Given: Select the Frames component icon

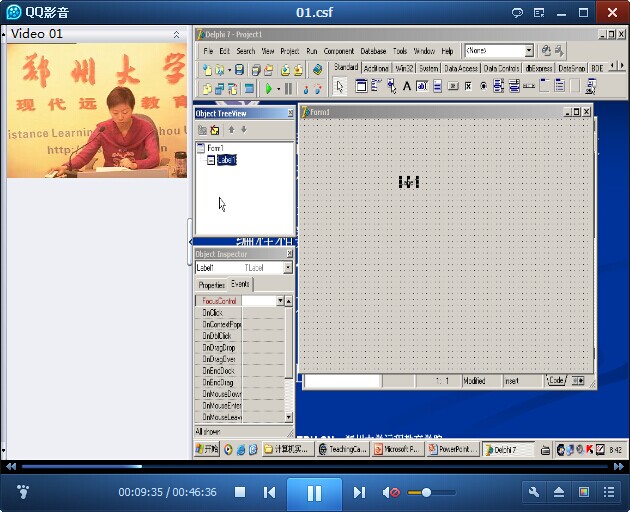Looking at the screenshot, I should [x=361, y=86].
